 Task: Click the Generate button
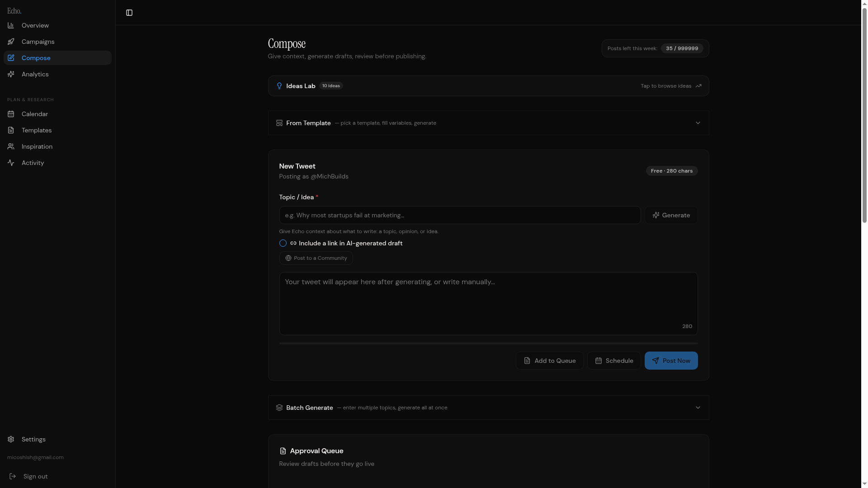coord(671,215)
